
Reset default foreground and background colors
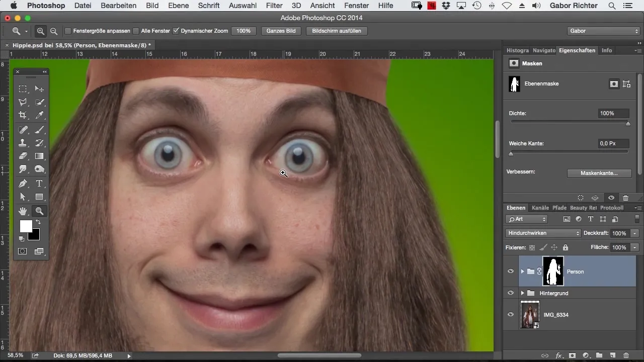click(22, 238)
